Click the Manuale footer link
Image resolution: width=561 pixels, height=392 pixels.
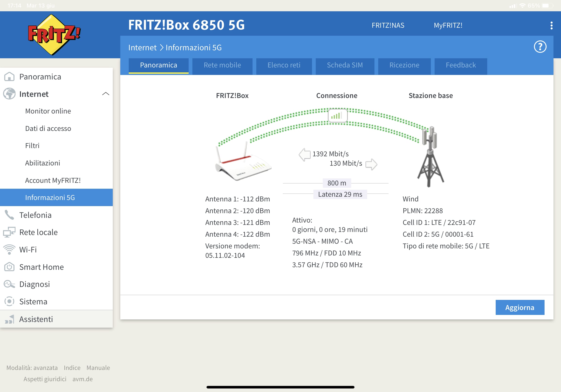[98, 368]
